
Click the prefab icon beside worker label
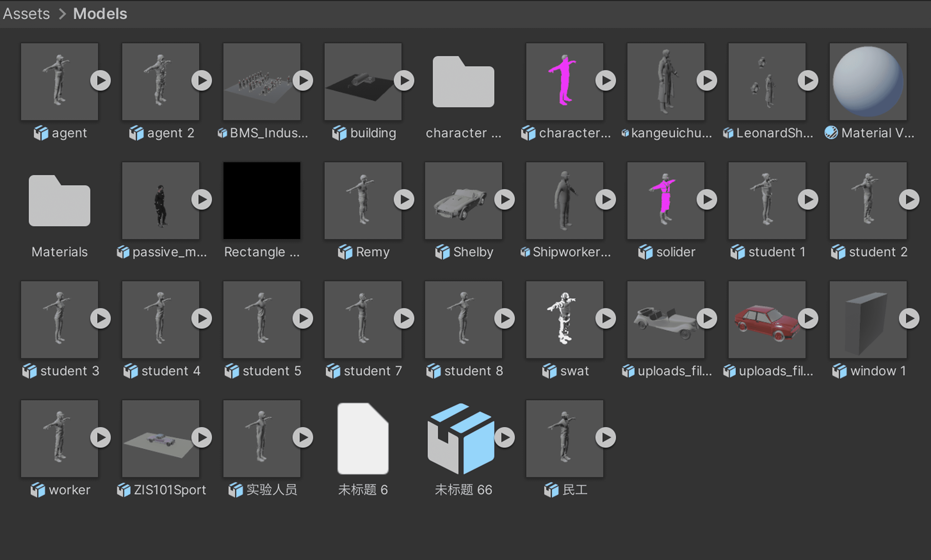pos(38,490)
